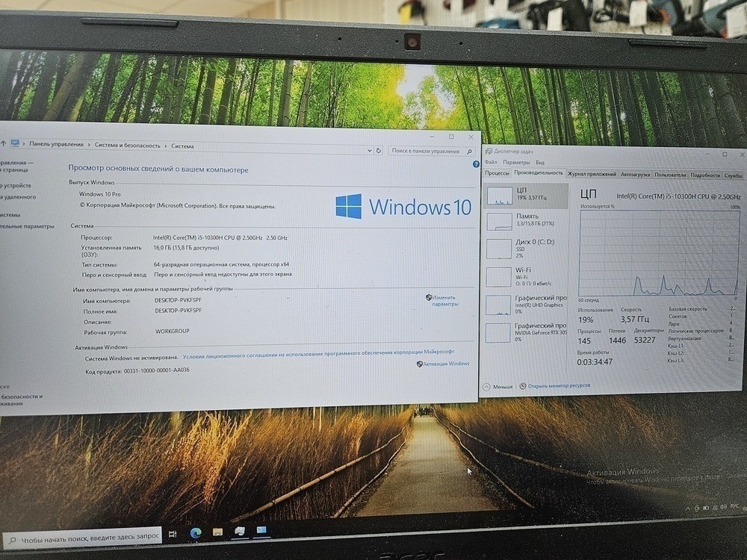Click the taskbar search box
Image resolution: width=747 pixels, height=560 pixels.
tap(82, 538)
